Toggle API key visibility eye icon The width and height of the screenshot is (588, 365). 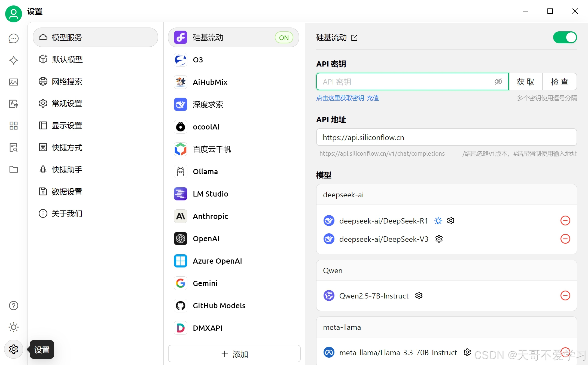tap(498, 82)
